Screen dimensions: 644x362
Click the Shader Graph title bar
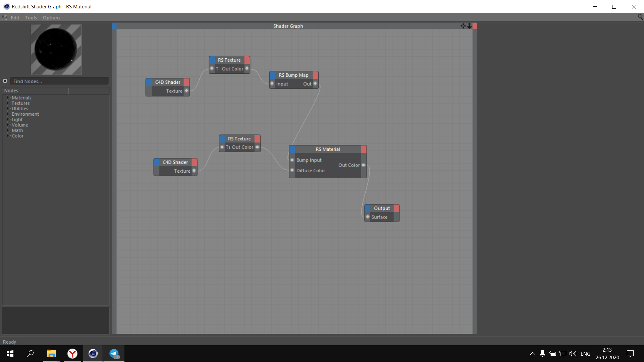288,26
